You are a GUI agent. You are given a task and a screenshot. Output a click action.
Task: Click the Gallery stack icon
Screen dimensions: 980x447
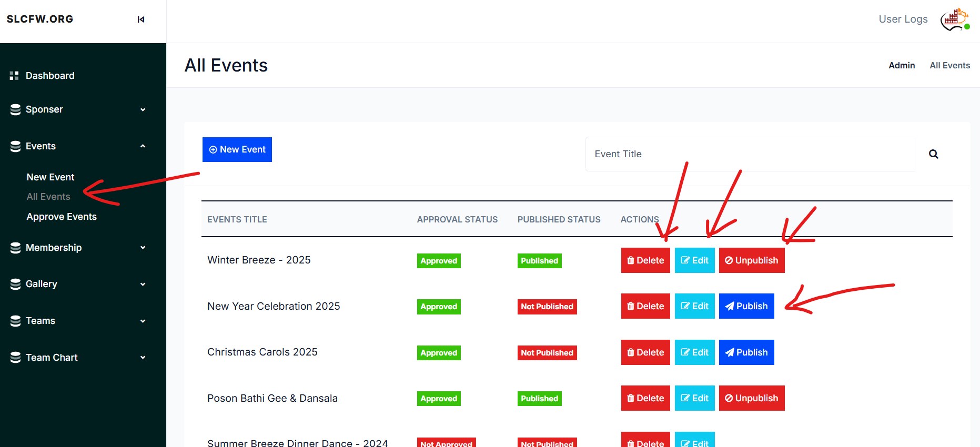[x=15, y=284]
